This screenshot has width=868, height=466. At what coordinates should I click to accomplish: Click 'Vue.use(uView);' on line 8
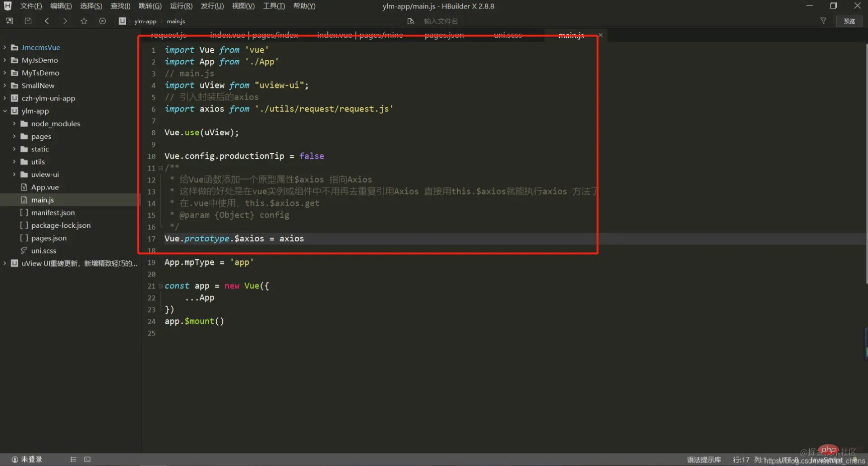tap(202, 132)
